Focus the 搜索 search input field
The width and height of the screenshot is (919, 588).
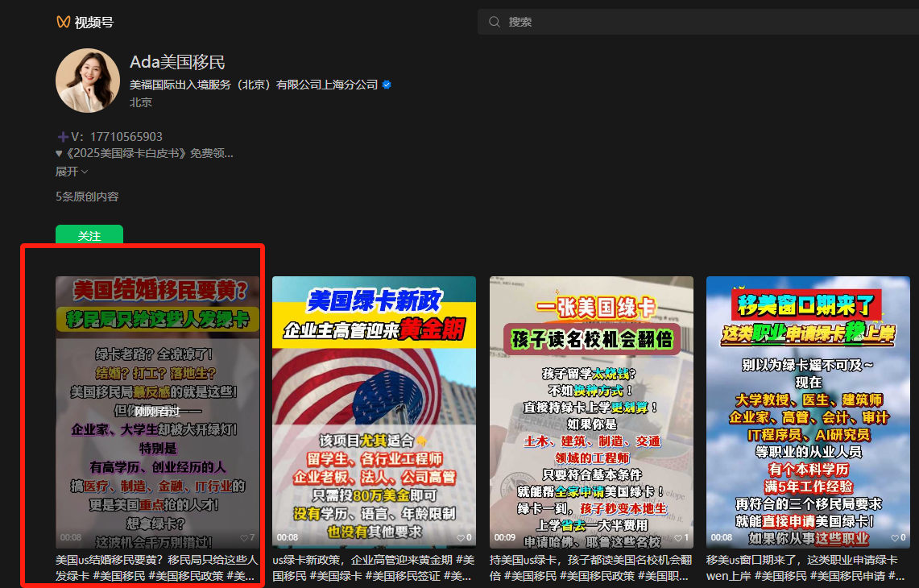point(698,22)
